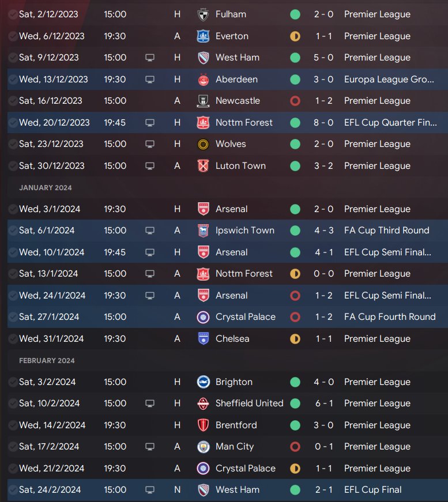Toggle the checkmark beside Sat, 17/2/2024 fixture
Viewport: 448px width, 502px height.
click(13, 447)
